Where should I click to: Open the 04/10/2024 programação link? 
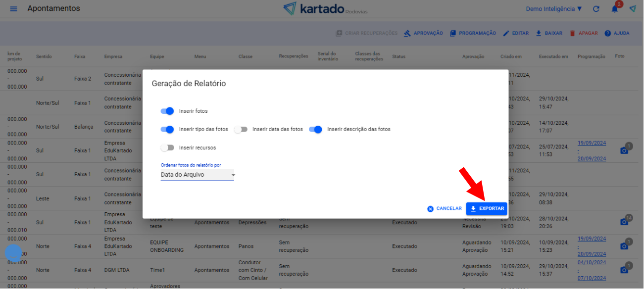pos(592,262)
